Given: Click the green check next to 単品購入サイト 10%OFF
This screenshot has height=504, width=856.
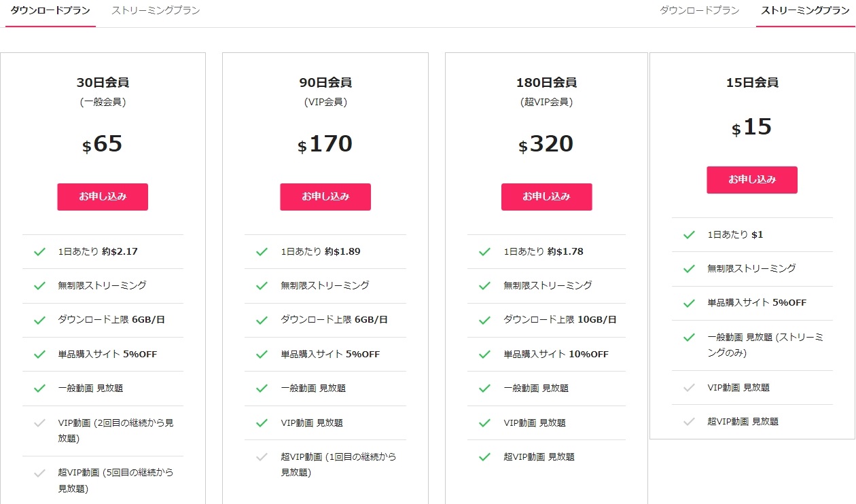Looking at the screenshot, I should (484, 355).
